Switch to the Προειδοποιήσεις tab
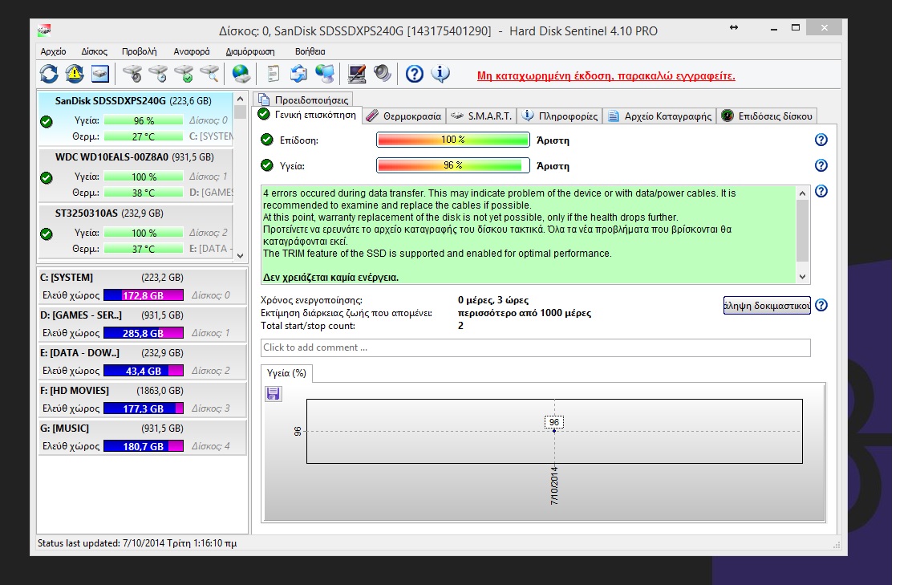This screenshot has height=585, width=924. (x=304, y=100)
